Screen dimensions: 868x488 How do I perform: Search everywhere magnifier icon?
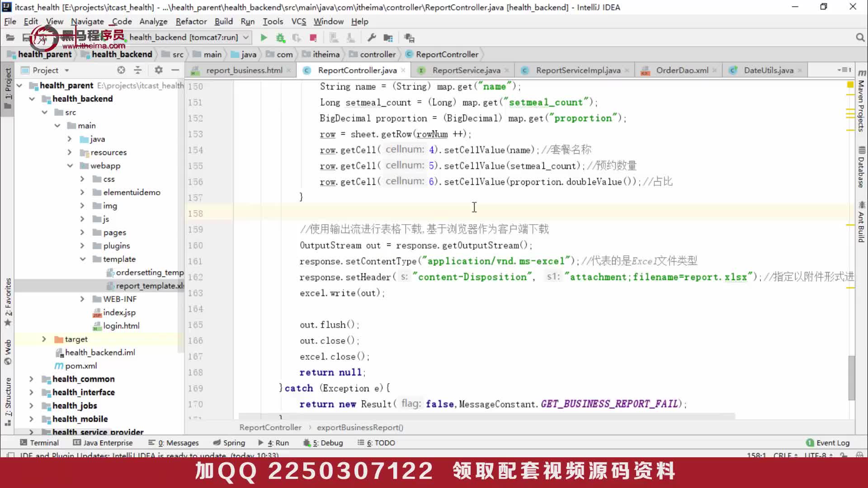pos(860,38)
